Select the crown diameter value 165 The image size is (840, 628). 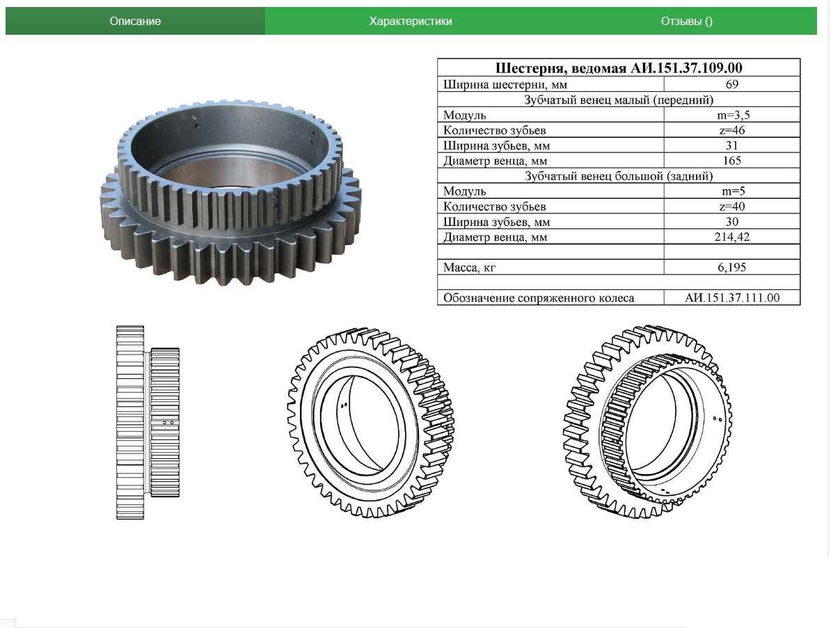pyautogui.click(x=731, y=161)
